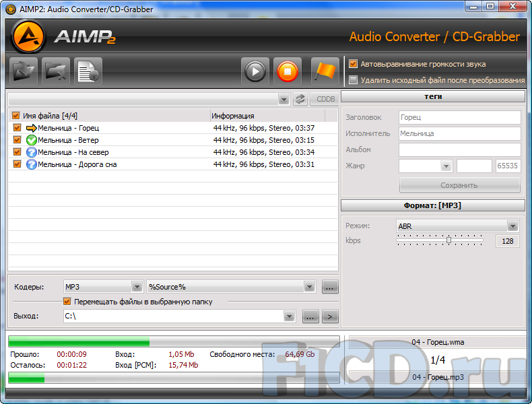Click elapsed time value 00:00:09

click(71, 354)
